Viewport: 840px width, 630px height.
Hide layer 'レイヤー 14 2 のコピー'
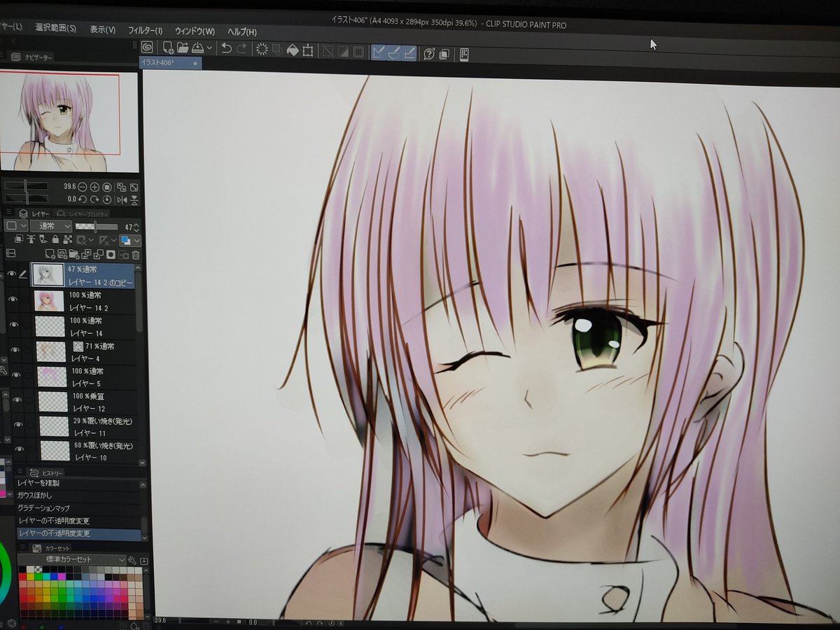[x=12, y=274]
